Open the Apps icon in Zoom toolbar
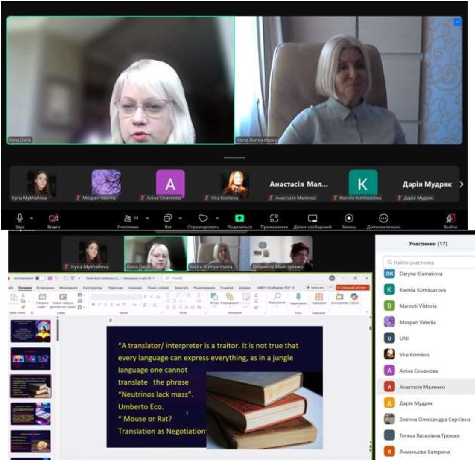 pos(274,218)
